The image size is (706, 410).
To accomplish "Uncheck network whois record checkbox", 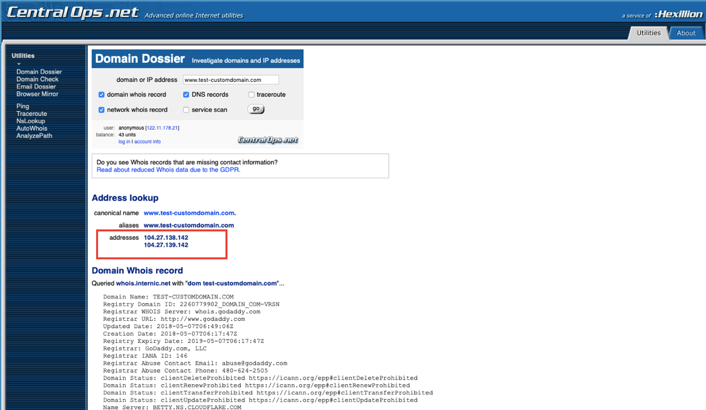I will pos(101,110).
